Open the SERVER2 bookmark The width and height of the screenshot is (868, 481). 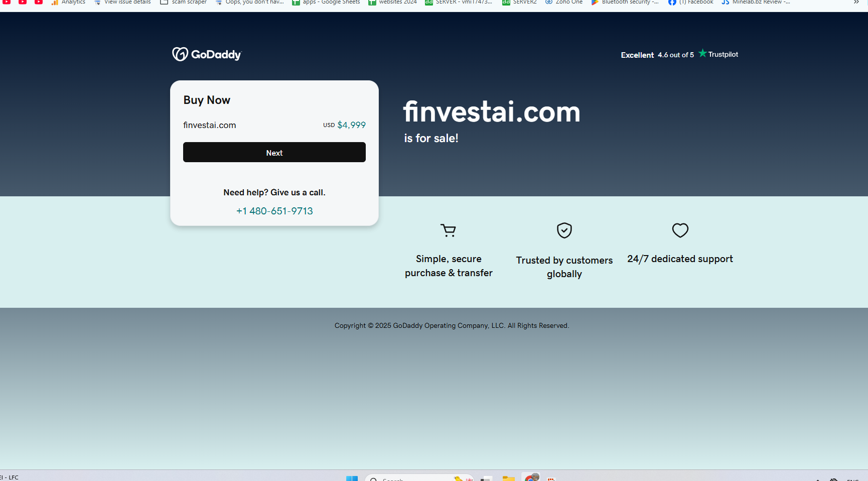pos(520,3)
